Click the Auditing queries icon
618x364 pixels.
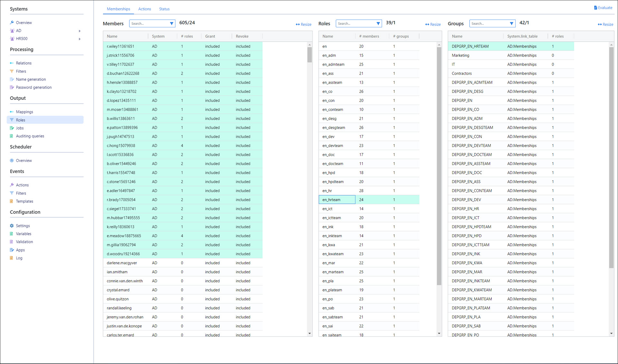point(12,136)
